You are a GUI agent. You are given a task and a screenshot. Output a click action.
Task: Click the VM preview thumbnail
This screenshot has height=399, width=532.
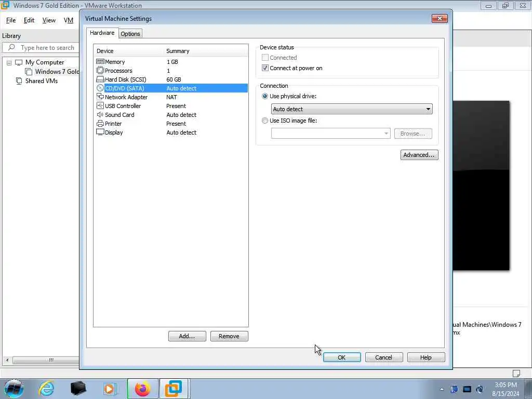click(x=481, y=185)
